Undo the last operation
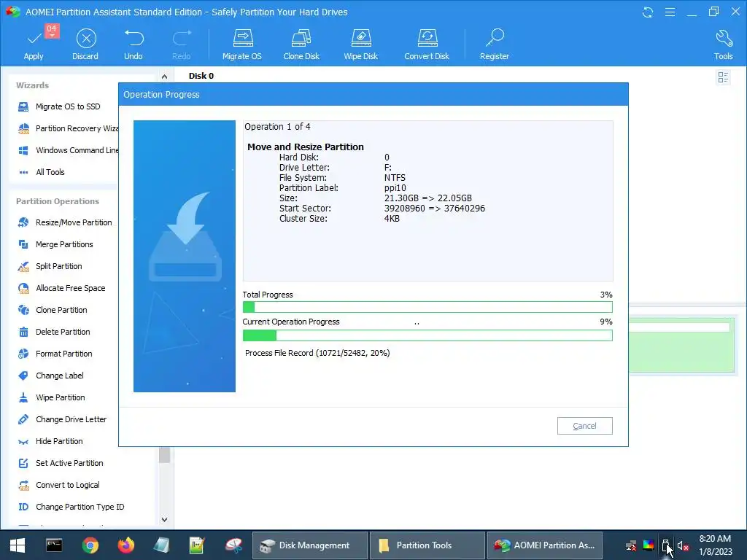The image size is (747, 560). tap(133, 44)
